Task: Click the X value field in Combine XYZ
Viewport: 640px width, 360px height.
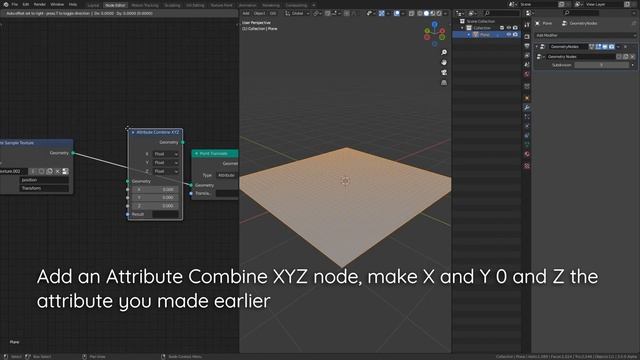Action: tap(155, 189)
